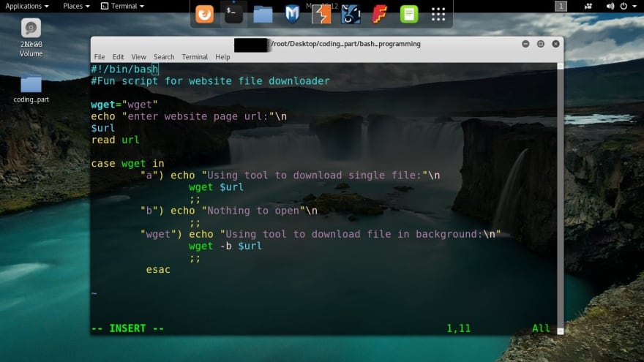Open the Applications menu
This screenshot has height=362, width=644.
26,6
